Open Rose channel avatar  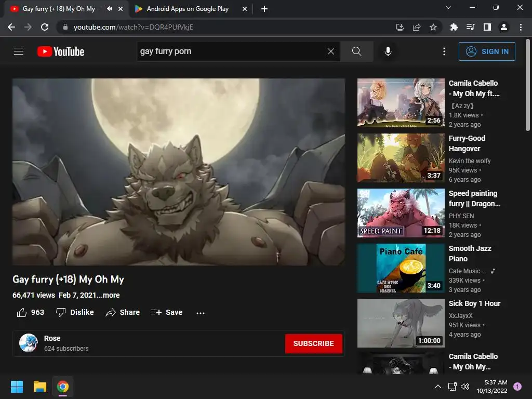coord(29,343)
